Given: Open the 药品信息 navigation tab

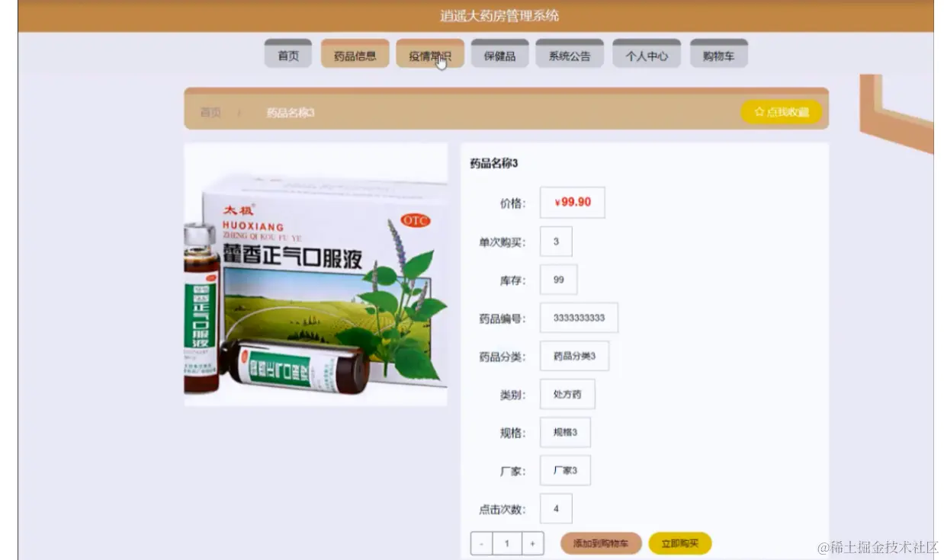Looking at the screenshot, I should click(x=355, y=55).
